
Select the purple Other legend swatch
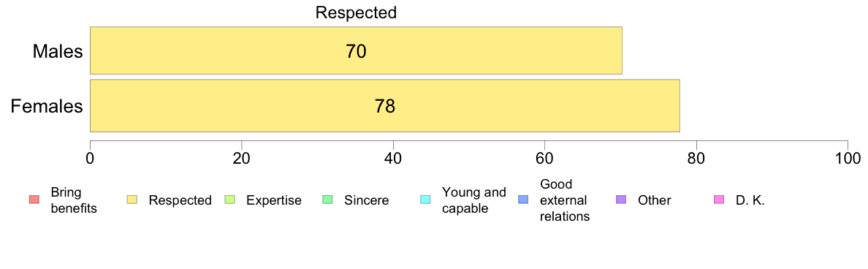(620, 200)
